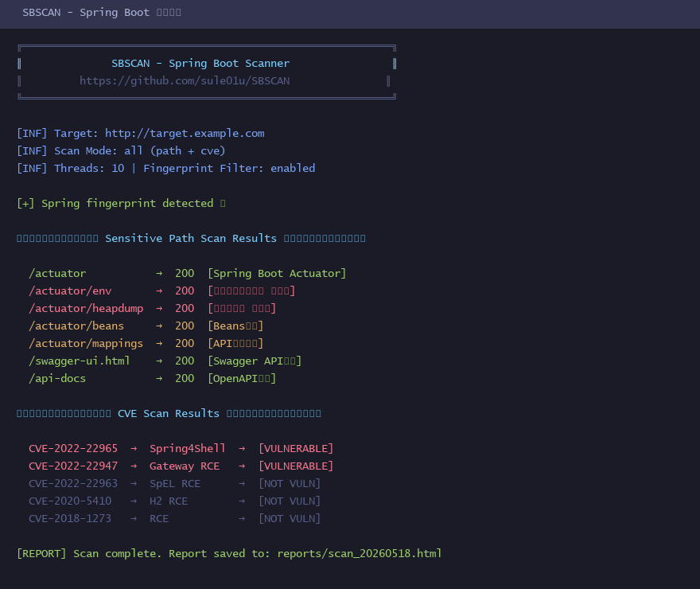Select CVE-2022-22947 identifier
This screenshot has width=700, height=589.
click(73, 466)
